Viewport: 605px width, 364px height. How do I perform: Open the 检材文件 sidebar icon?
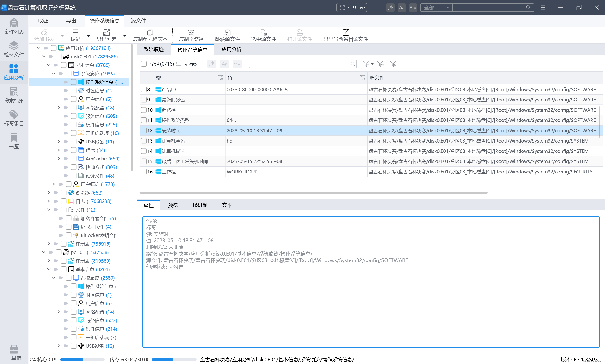tap(14, 49)
